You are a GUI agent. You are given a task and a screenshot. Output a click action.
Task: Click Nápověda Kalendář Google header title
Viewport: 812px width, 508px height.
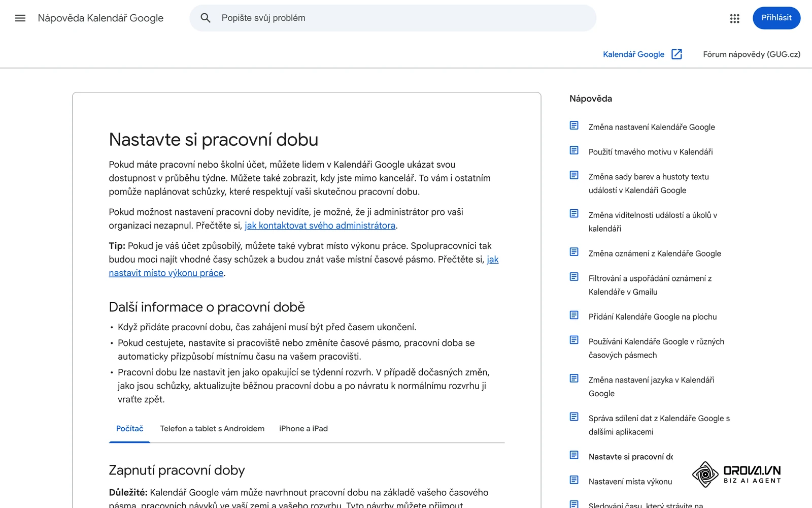pos(100,18)
